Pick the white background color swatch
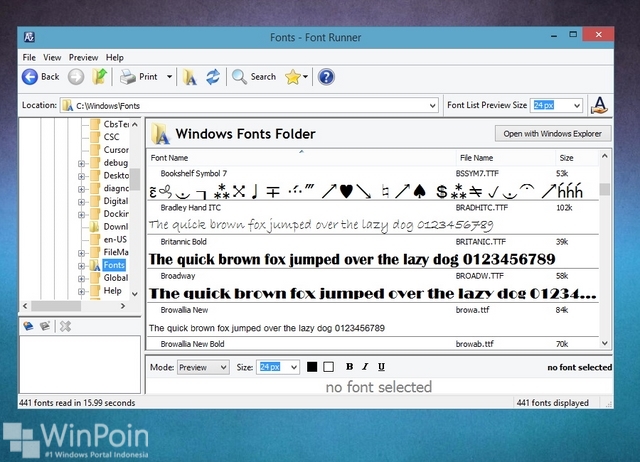640x462 pixels. 328,367
